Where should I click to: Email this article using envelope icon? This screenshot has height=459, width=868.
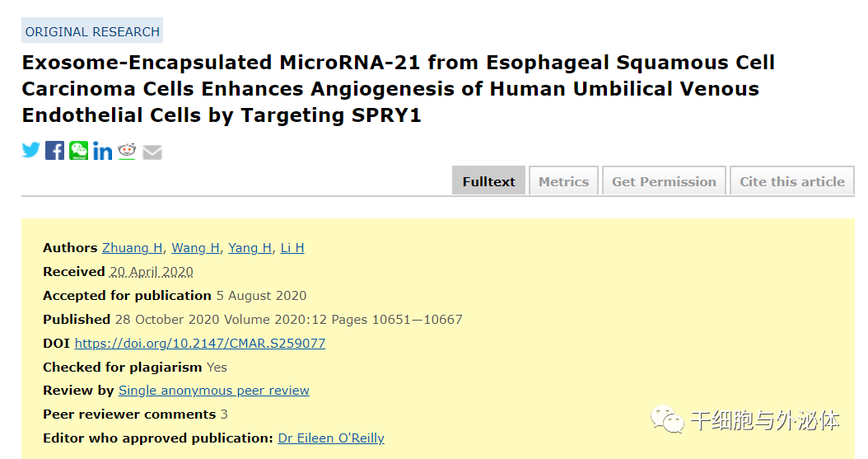(152, 152)
